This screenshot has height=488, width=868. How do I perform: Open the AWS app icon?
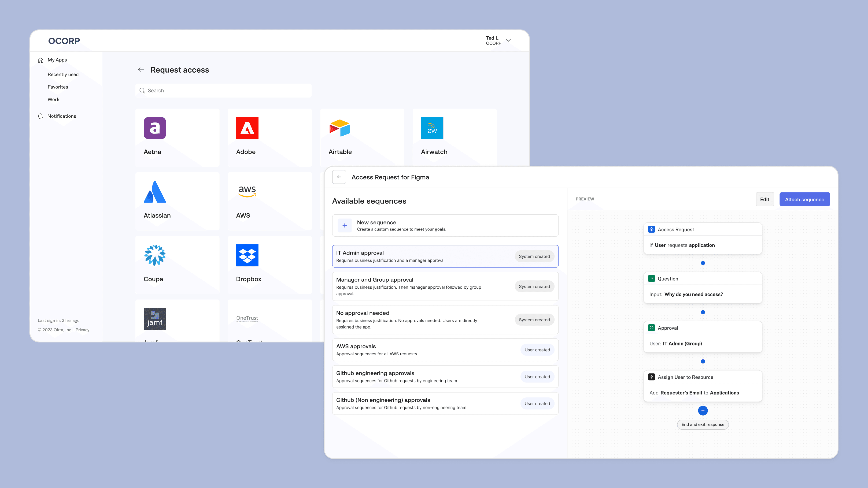(x=247, y=191)
